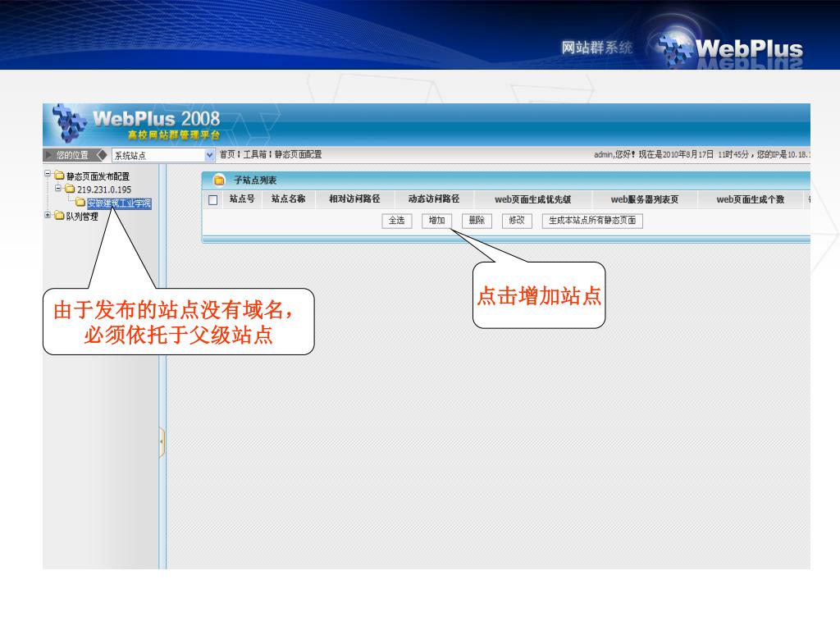840x630 pixels.
Task: Click the 动态访问路径 column header
Action: tap(433, 199)
